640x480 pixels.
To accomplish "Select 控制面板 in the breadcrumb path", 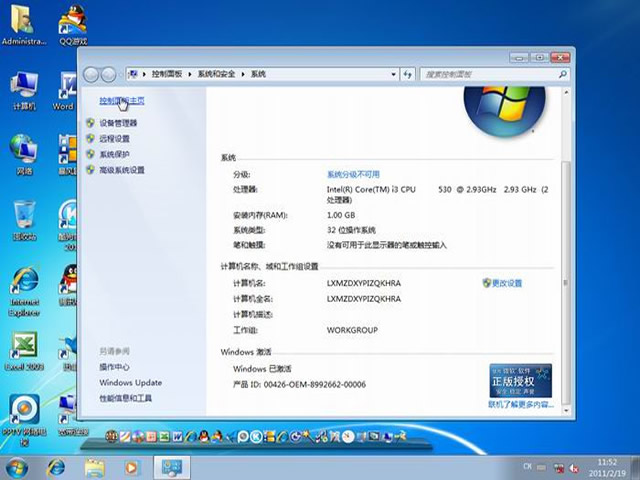I will coord(169,75).
